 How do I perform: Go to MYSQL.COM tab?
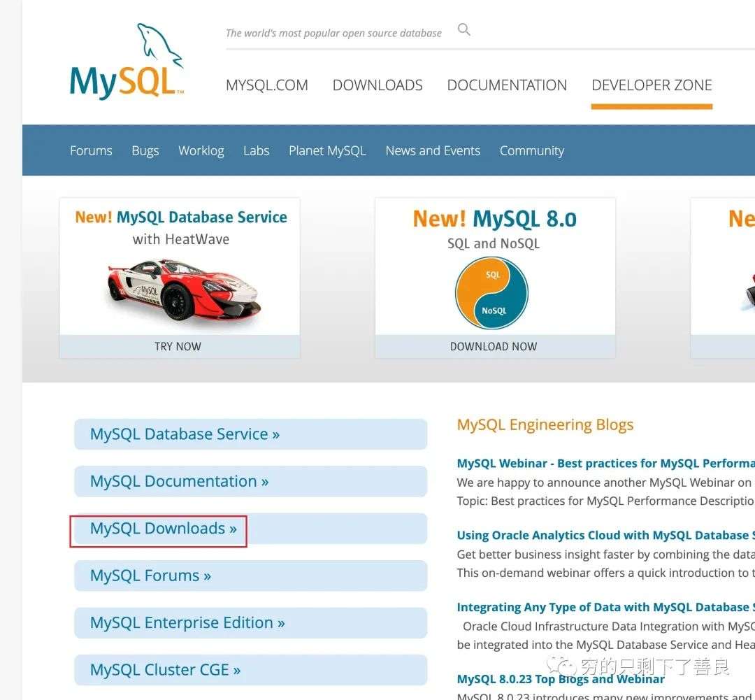click(267, 85)
